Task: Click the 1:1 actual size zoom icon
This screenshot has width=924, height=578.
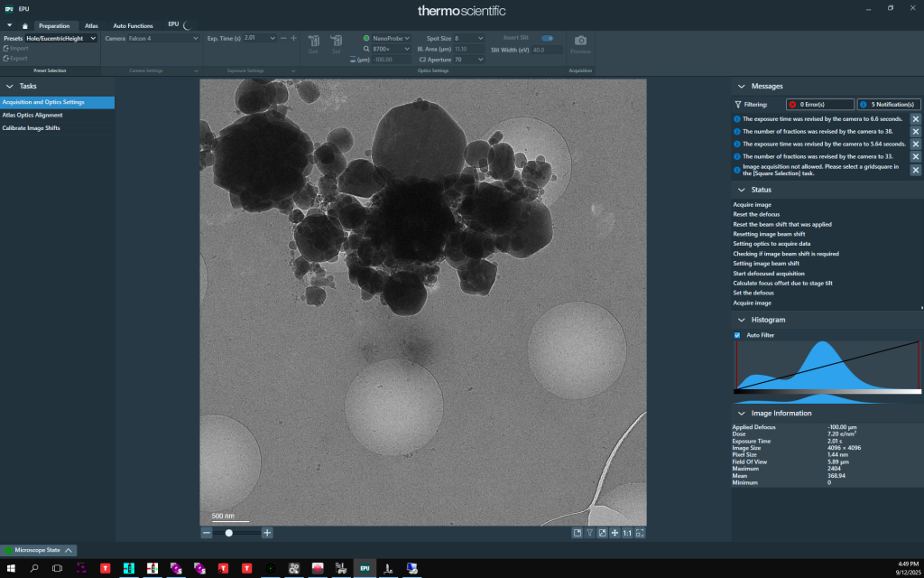Action: (627, 533)
